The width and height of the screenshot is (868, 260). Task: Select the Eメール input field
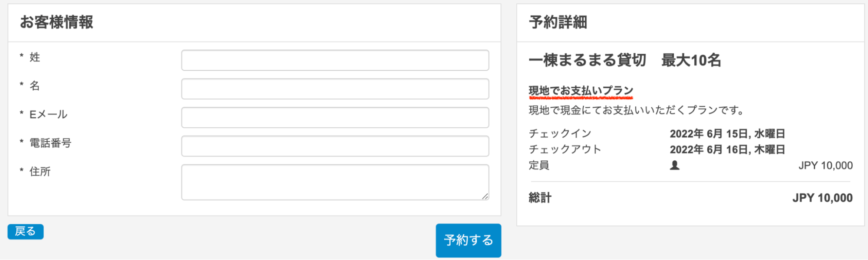coord(335,118)
